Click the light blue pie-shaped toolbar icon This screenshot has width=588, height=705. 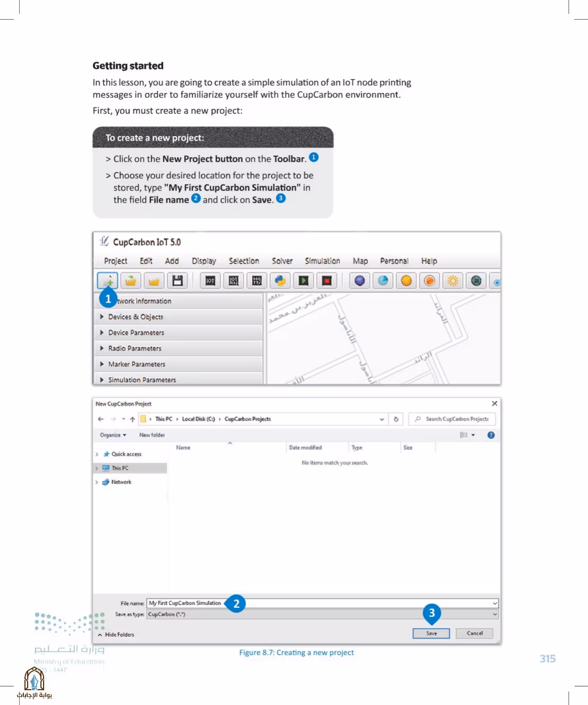pos(383,280)
